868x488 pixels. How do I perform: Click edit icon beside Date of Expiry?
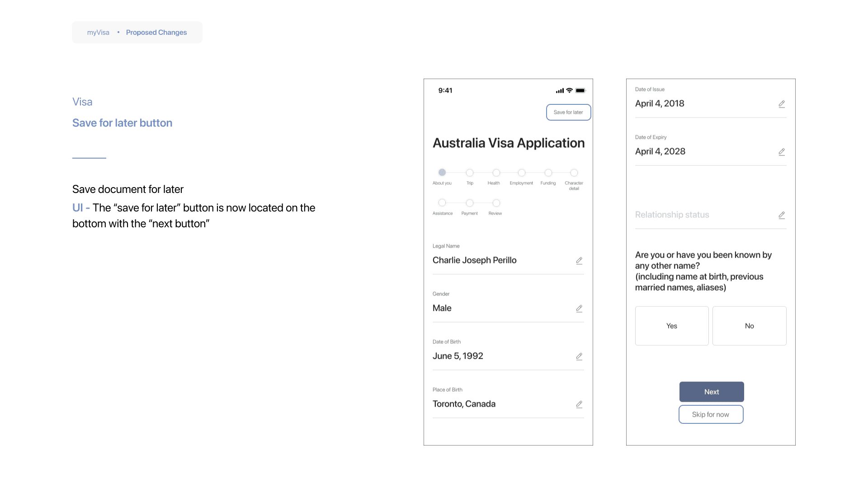point(782,152)
